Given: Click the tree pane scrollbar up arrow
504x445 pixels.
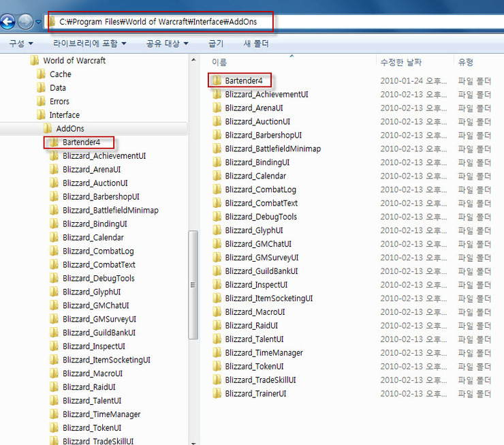Looking at the screenshot, I should point(193,60).
